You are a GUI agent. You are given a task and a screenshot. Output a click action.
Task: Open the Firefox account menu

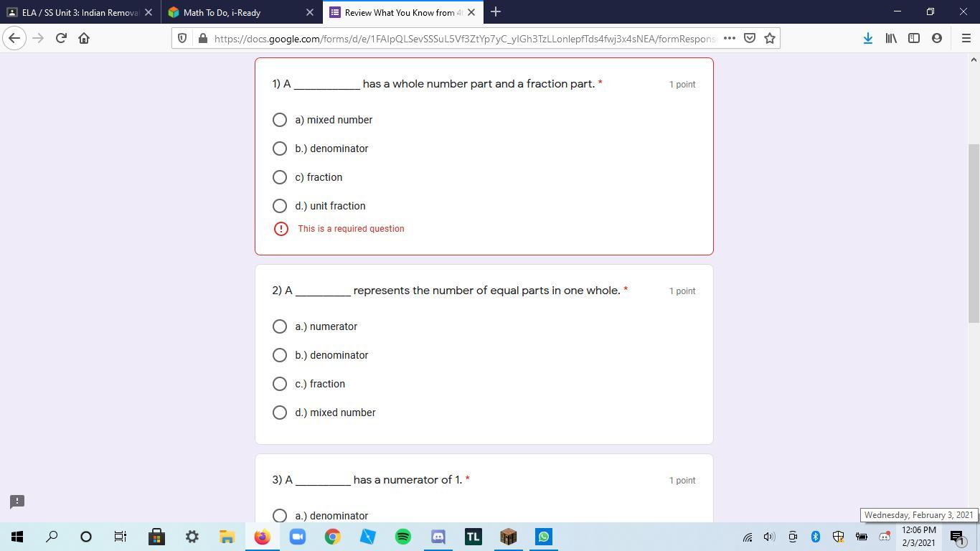coord(937,38)
